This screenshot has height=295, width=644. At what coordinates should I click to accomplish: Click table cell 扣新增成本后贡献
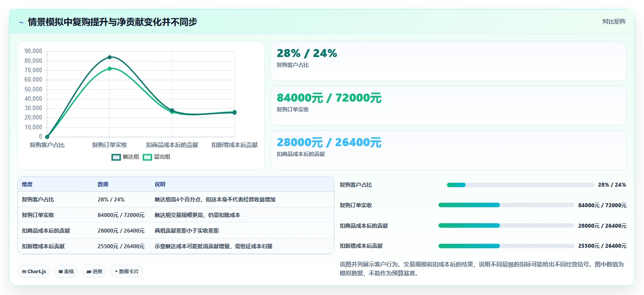43,246
